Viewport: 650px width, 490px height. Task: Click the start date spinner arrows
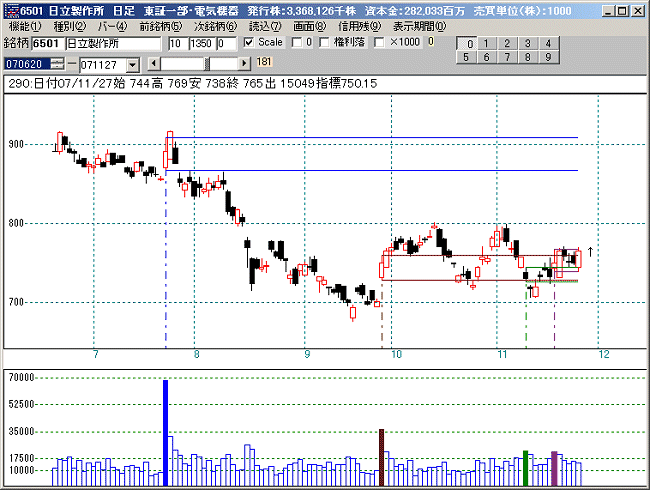(x=57, y=64)
